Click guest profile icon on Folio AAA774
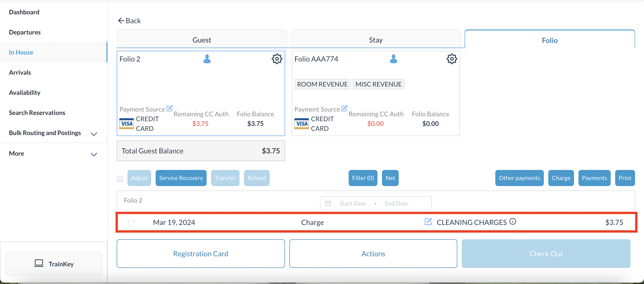This screenshot has height=284, width=644. tap(393, 59)
